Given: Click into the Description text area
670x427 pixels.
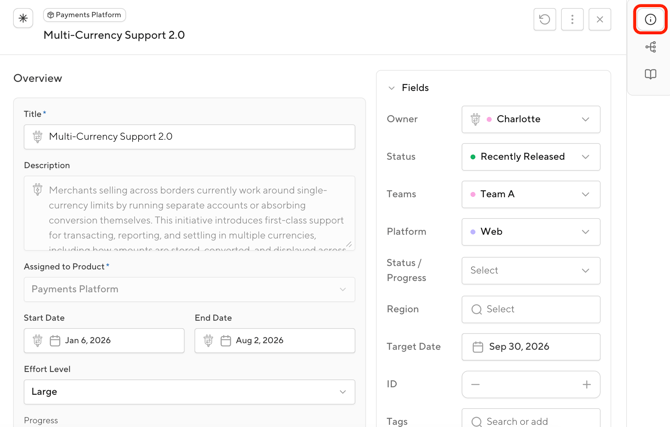Looking at the screenshot, I should point(189,213).
